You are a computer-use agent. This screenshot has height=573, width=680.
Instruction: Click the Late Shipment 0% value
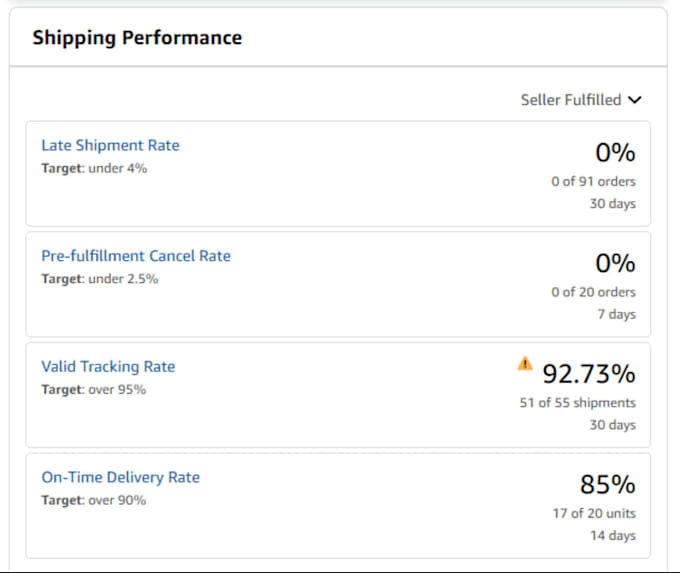coord(615,152)
